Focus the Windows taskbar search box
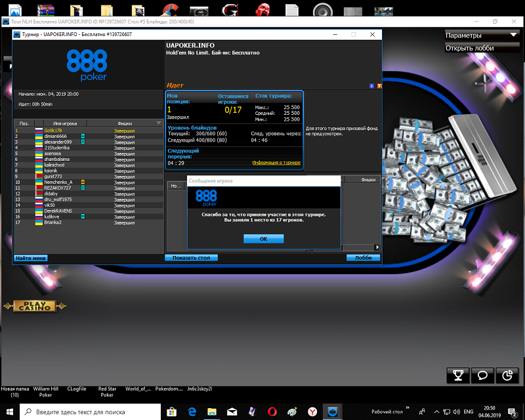525x420 pixels. 91,412
